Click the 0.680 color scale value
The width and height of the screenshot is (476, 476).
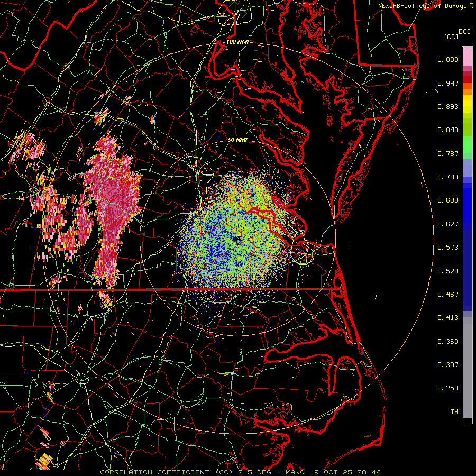tap(448, 200)
